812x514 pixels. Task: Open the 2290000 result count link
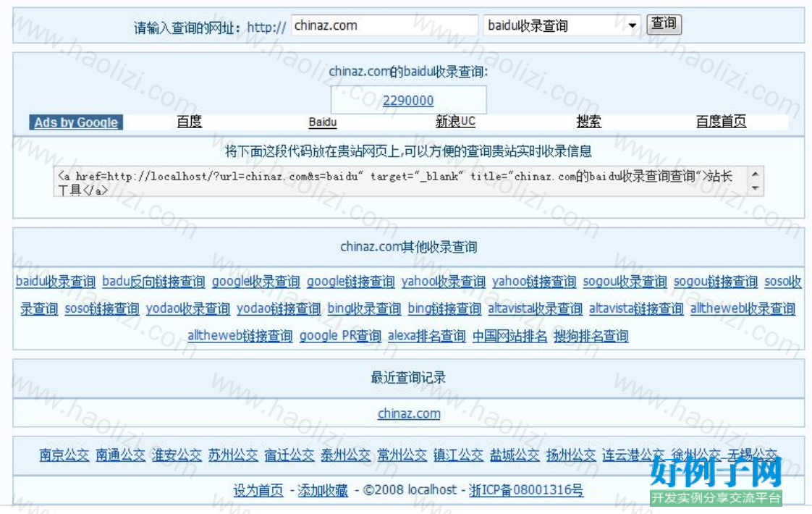tap(408, 101)
